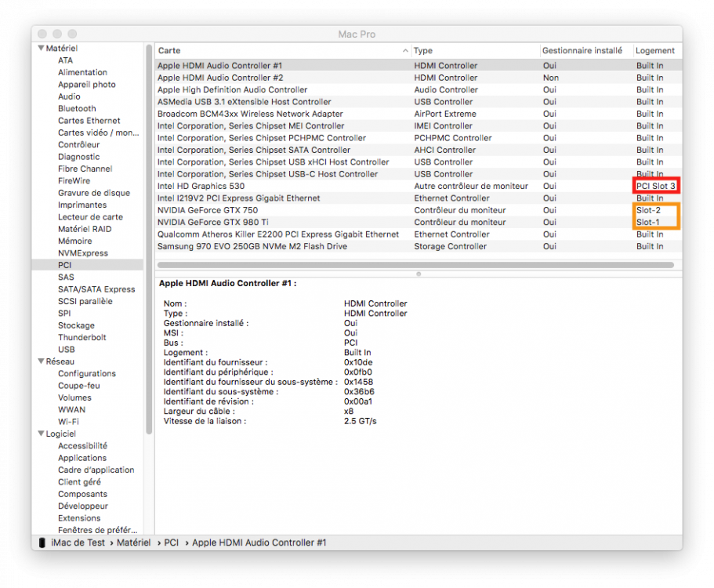
Task: Select Matériel RAID in the sidebar
Action: click(85, 229)
